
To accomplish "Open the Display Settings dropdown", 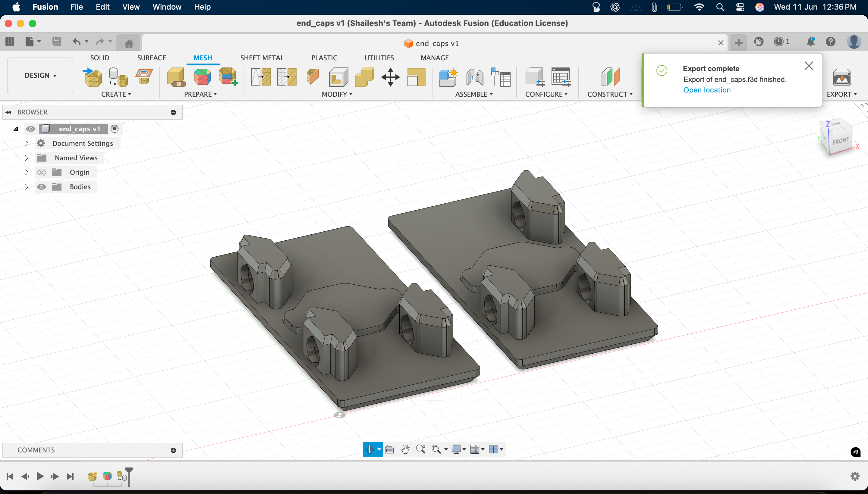I will (459, 449).
